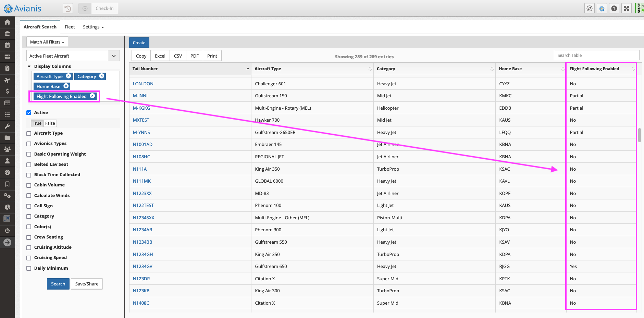Open the bank building sidebar icon
Screen dimensions: 644x318
pyautogui.click(x=7, y=34)
